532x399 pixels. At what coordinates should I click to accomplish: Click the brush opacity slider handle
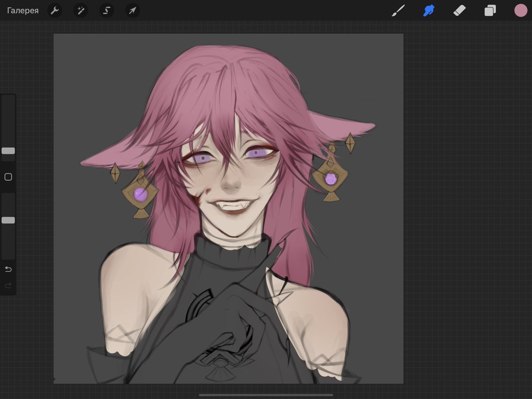click(x=8, y=220)
